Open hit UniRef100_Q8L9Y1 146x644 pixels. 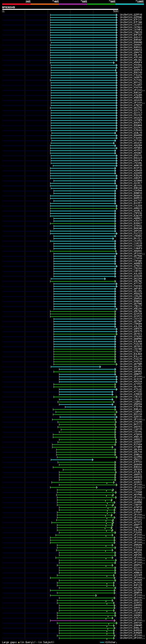[131, 55]
